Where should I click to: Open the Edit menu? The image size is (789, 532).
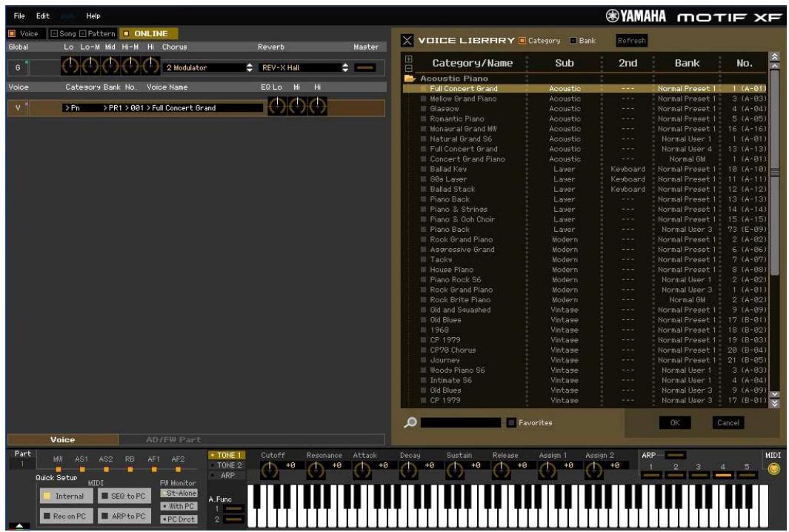[43, 16]
